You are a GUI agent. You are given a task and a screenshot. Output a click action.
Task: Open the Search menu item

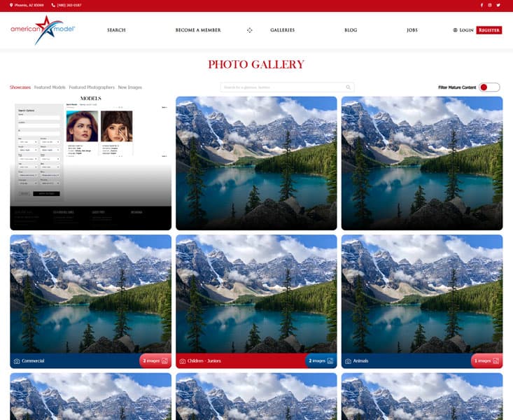[116, 30]
